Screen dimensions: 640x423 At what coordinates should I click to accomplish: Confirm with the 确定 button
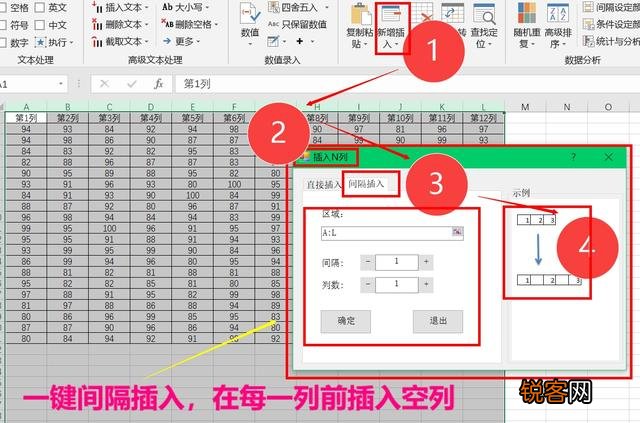coord(346,321)
